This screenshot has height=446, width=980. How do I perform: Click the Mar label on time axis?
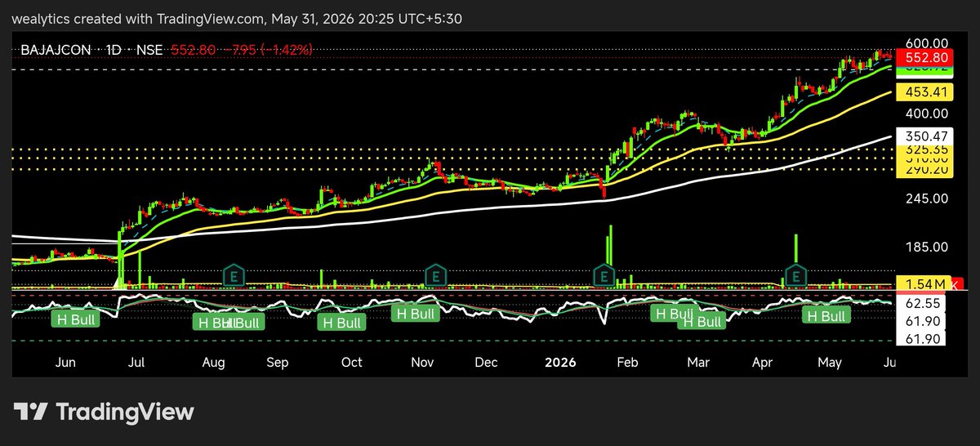(699, 362)
